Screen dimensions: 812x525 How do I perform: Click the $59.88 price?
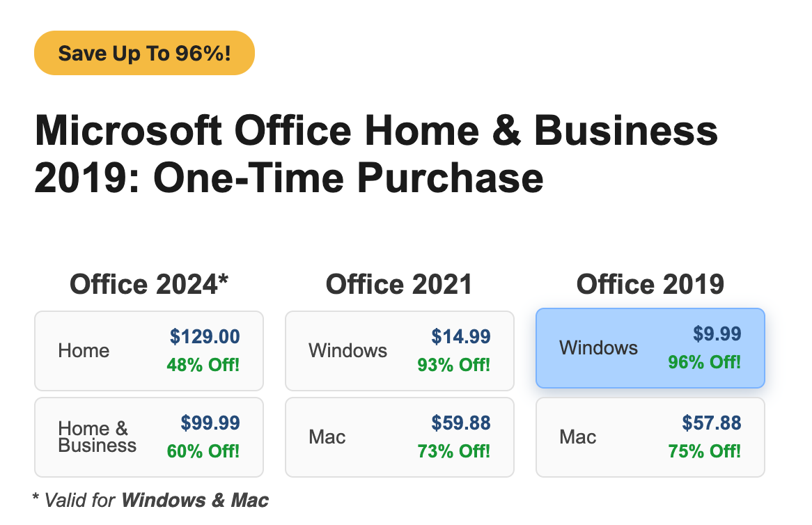(461, 423)
